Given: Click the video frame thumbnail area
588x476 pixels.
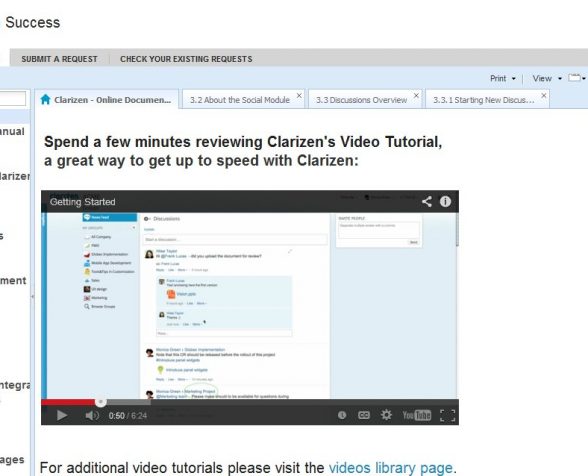Looking at the screenshot, I should click(x=250, y=305).
